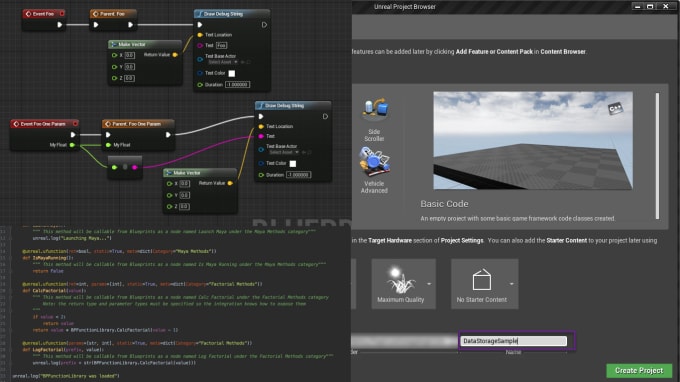Image resolution: width=680 pixels, height=382 pixels.
Task: Click the top Draw Debug String function icon
Action: (199, 14)
